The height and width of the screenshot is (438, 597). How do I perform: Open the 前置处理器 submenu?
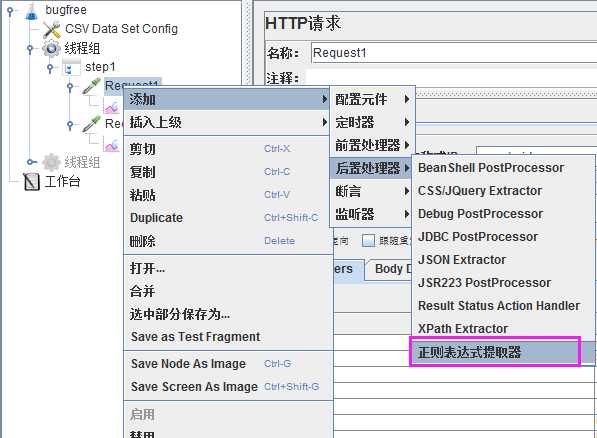[x=372, y=145]
